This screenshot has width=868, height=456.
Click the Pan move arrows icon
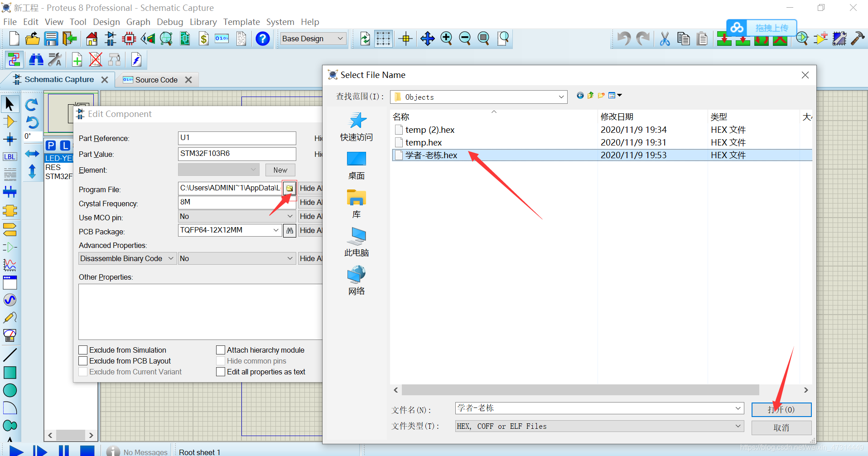[x=427, y=39]
